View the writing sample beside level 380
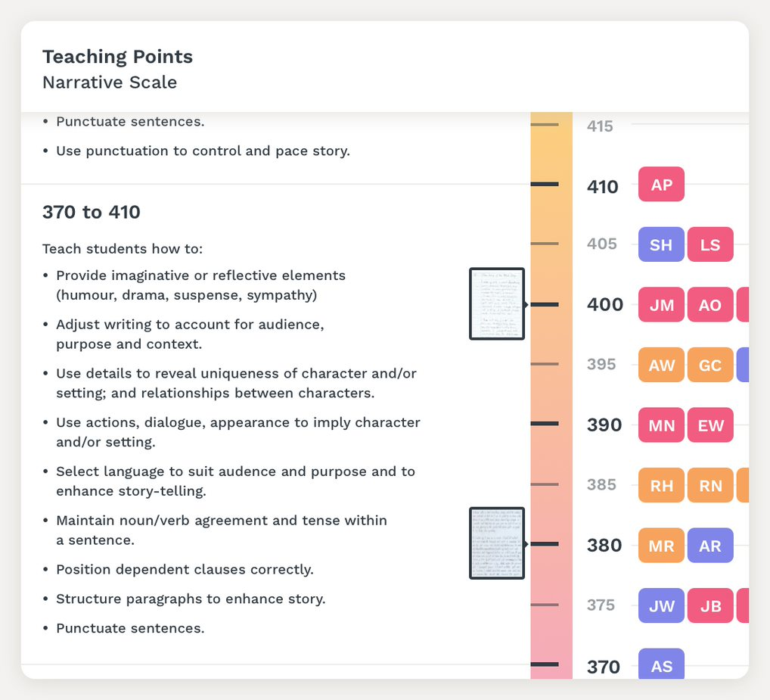This screenshot has height=700, width=770. [x=497, y=542]
